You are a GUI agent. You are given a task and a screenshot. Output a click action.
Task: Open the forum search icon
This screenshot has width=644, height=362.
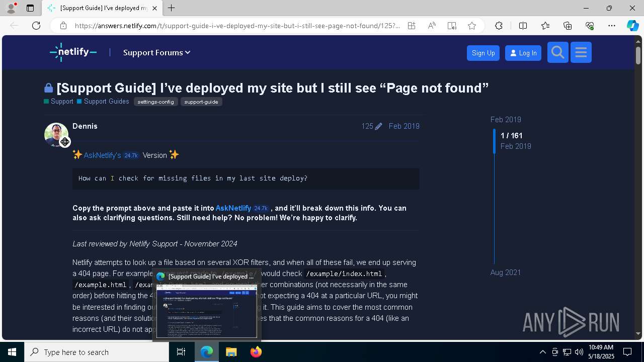pos(557,52)
